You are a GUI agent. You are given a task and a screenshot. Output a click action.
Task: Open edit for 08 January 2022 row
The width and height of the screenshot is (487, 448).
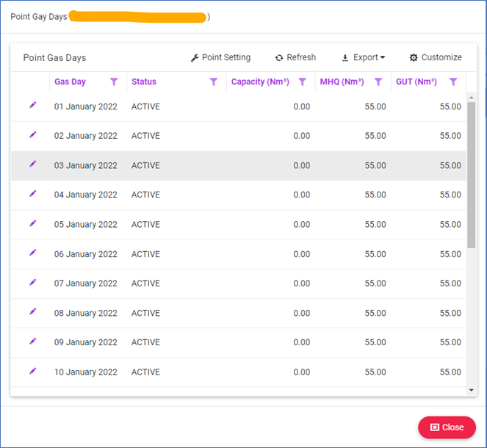[x=32, y=312]
